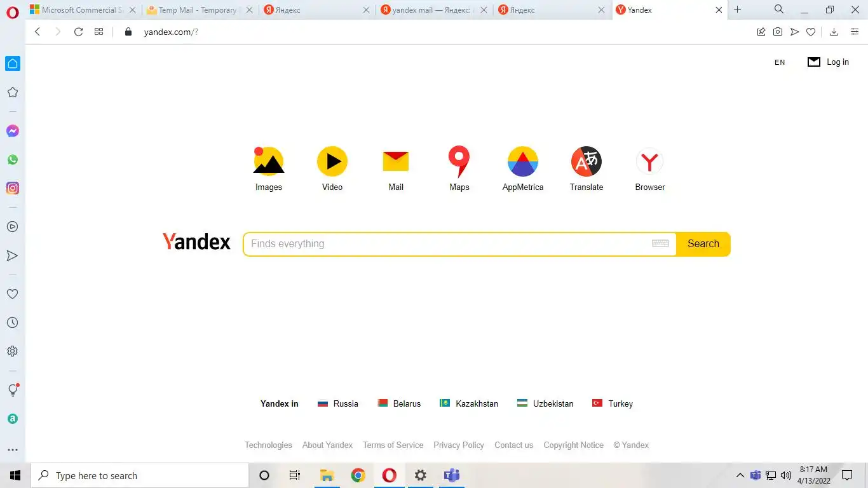Take a snapshot with camera icon
The image size is (868, 488).
point(778,32)
